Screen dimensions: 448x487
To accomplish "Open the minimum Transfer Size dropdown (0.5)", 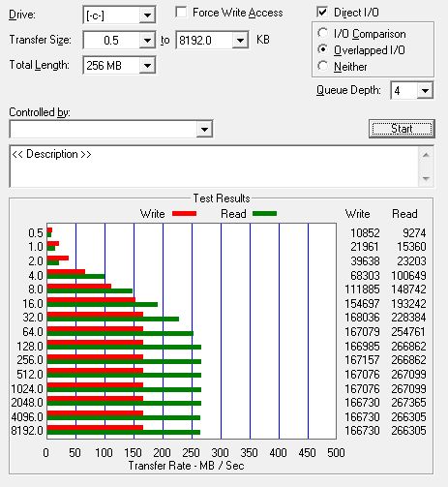I will coord(147,41).
